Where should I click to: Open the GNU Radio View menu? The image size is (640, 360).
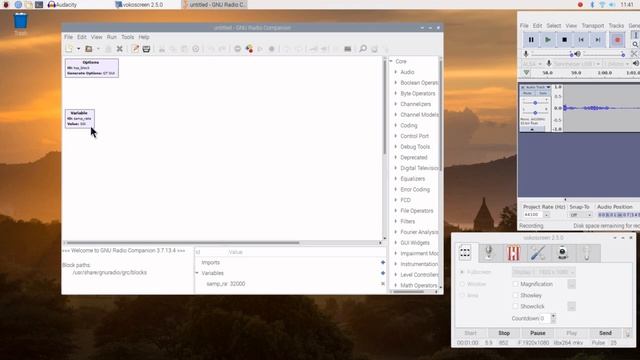(x=97, y=37)
